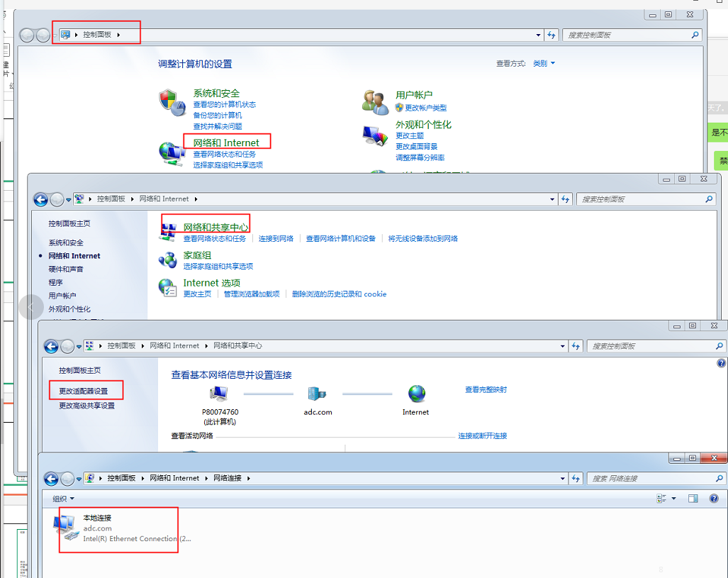Click the help icon in 网络连接 toolbar
728x578 pixels.
click(714, 499)
